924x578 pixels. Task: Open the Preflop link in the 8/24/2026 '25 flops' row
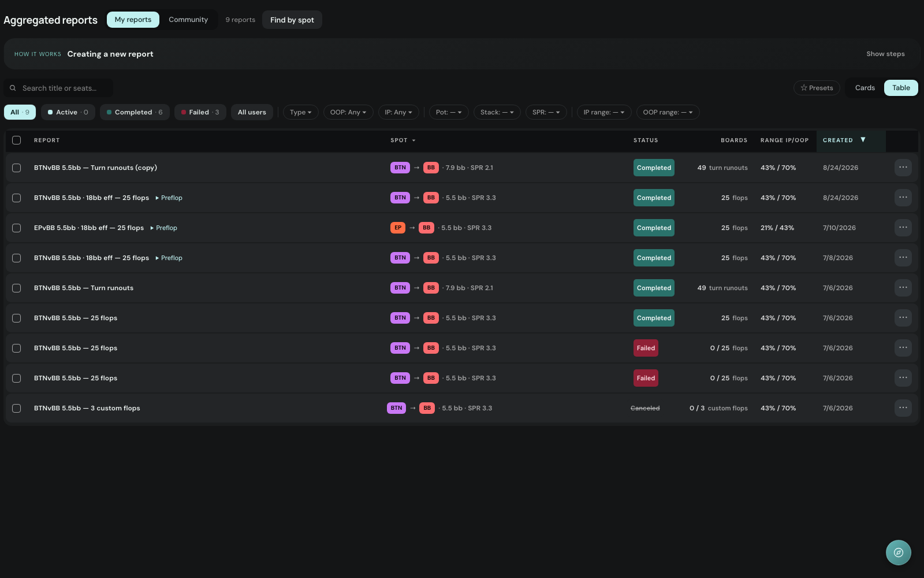pos(169,198)
